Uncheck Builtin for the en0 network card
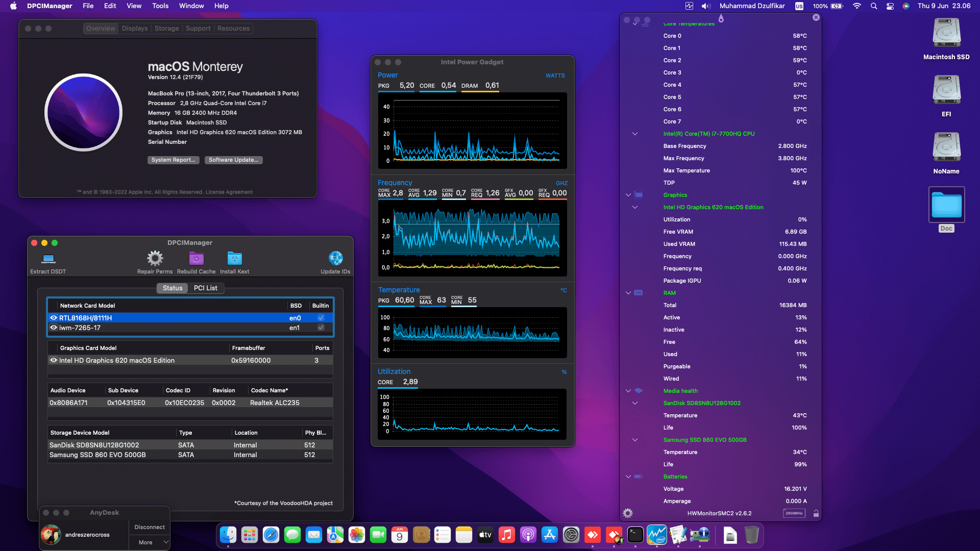This screenshot has width=980, height=551. pos(321,317)
